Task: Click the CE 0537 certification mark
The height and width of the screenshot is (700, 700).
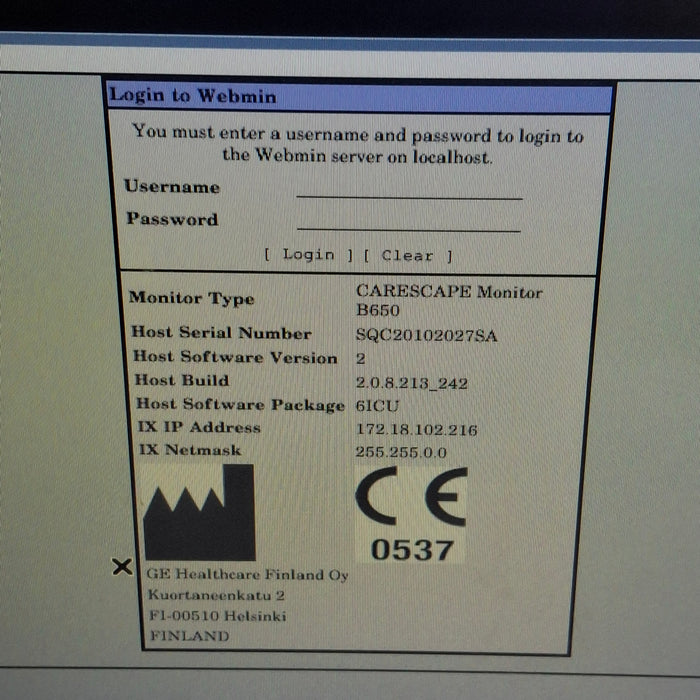Action: (411, 514)
